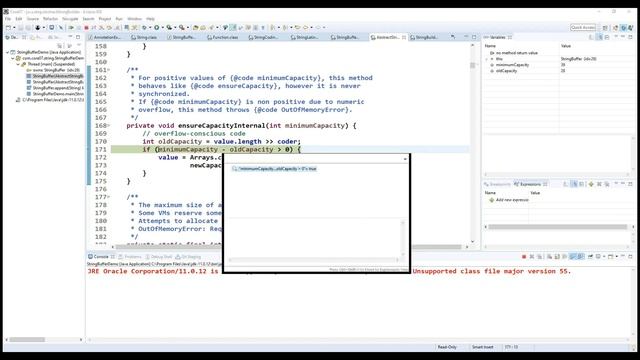640x360 pixels.
Task: Switch to the Breakpoints tab
Action: [x=497, y=184]
